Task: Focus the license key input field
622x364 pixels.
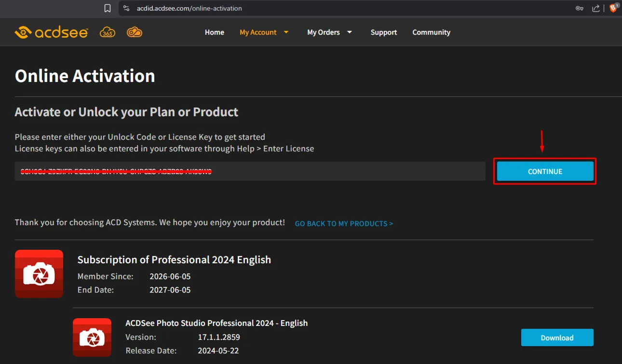Action: (250, 171)
